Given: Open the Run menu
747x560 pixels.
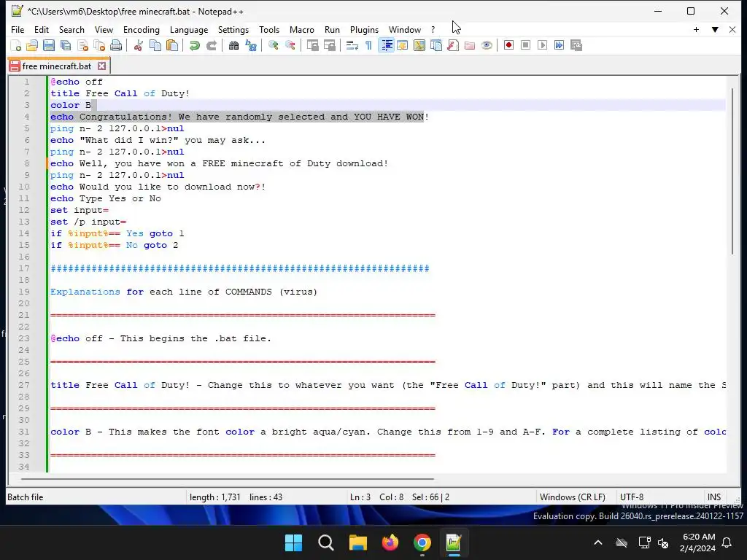Looking at the screenshot, I should pyautogui.click(x=332, y=29).
